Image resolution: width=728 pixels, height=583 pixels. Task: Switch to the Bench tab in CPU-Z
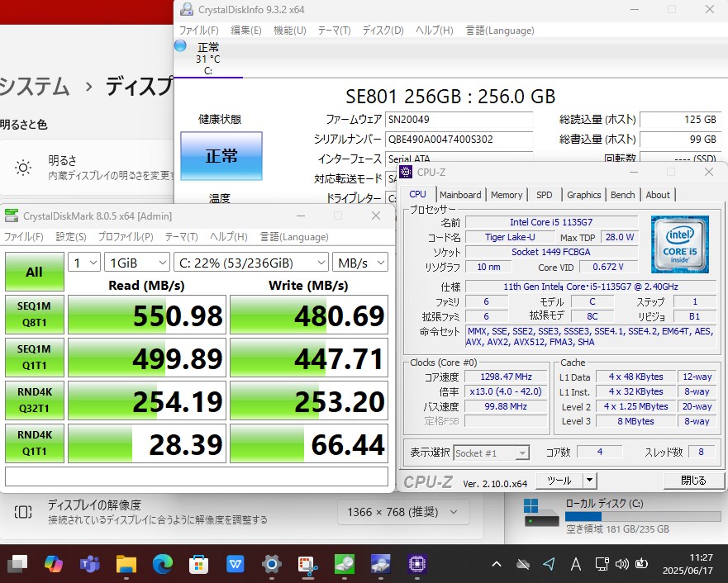(622, 195)
